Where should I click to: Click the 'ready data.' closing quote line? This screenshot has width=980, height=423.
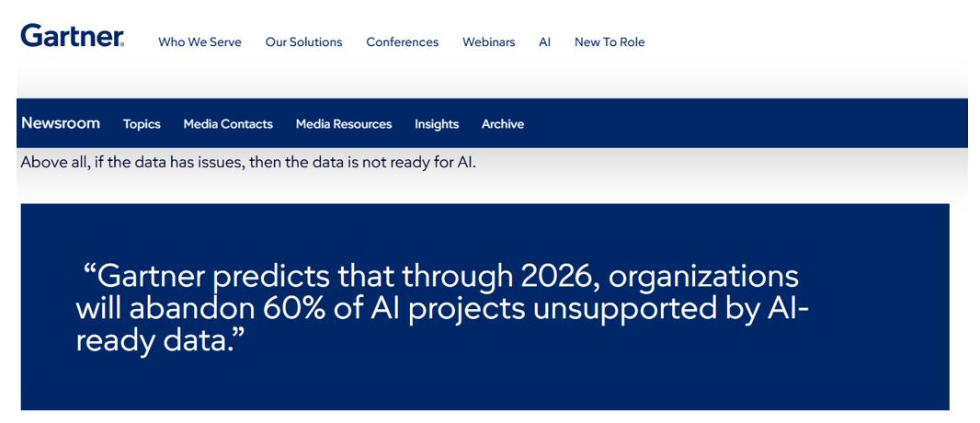pyautogui.click(x=159, y=342)
